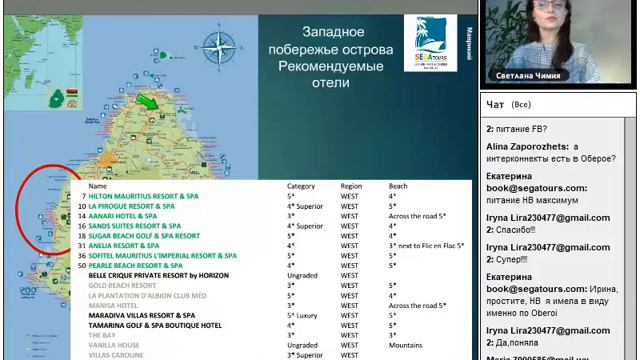
Task: Click 'Mountains' beach value for Vanilla House
Action: click(405, 345)
